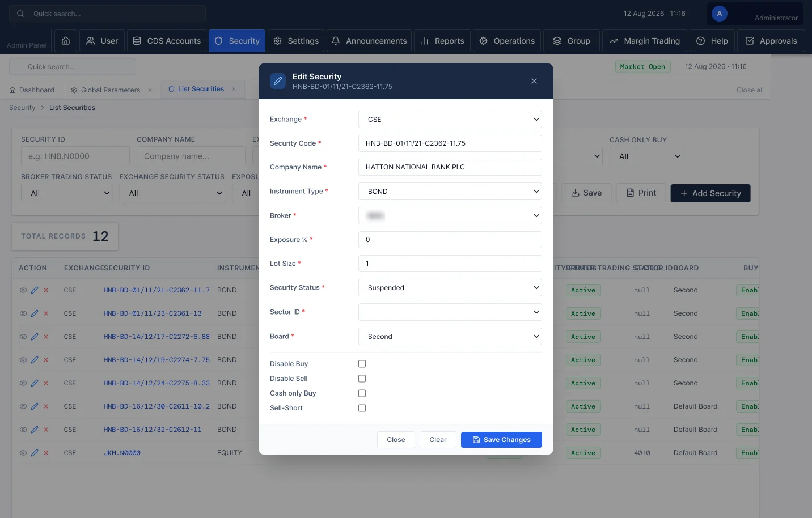Image resolution: width=812 pixels, height=518 pixels.
Task: Open the Board dropdown showing Second
Action: (x=450, y=337)
